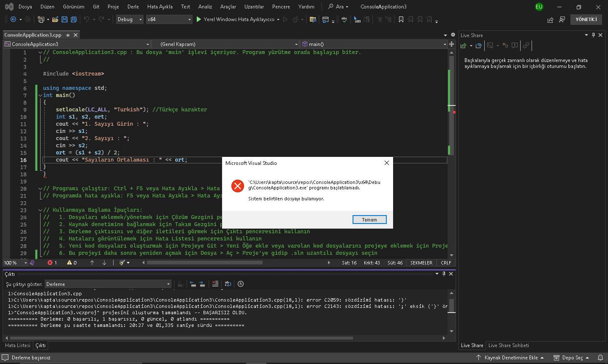The width and height of the screenshot is (608, 364).
Task: Click the Save All icon
Action: coord(74,19)
